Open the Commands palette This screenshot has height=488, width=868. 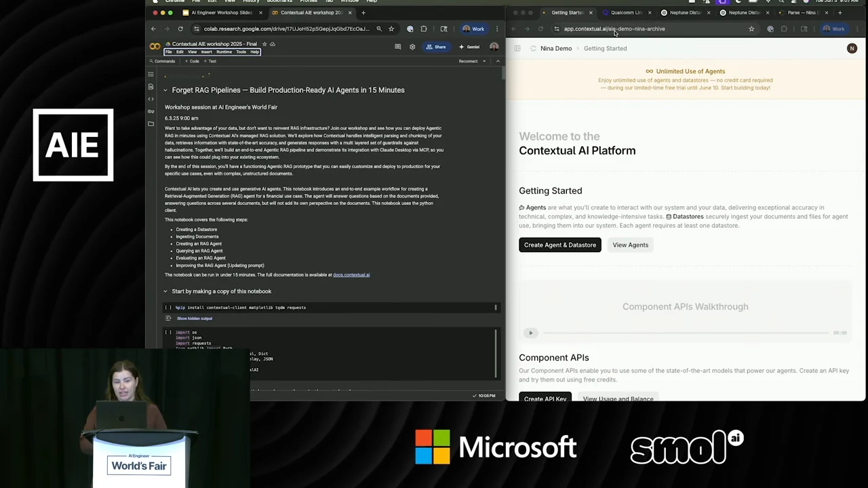tap(162, 61)
